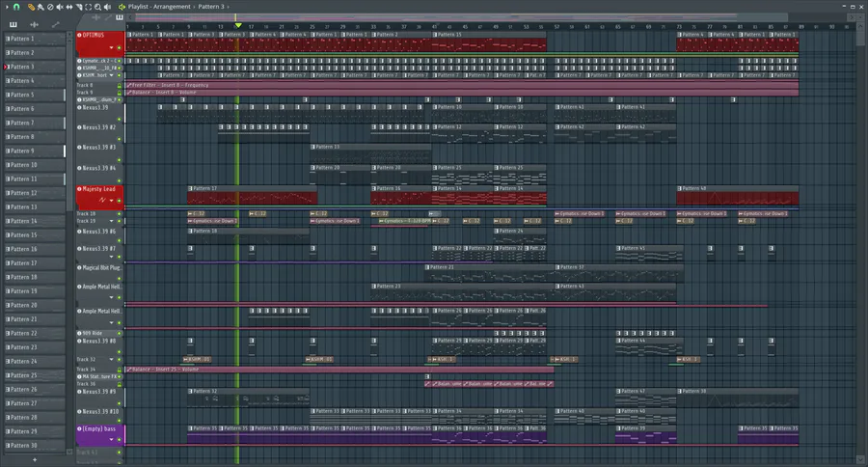Select the Pattern 15 clip on OPTIMUS track

(x=489, y=41)
